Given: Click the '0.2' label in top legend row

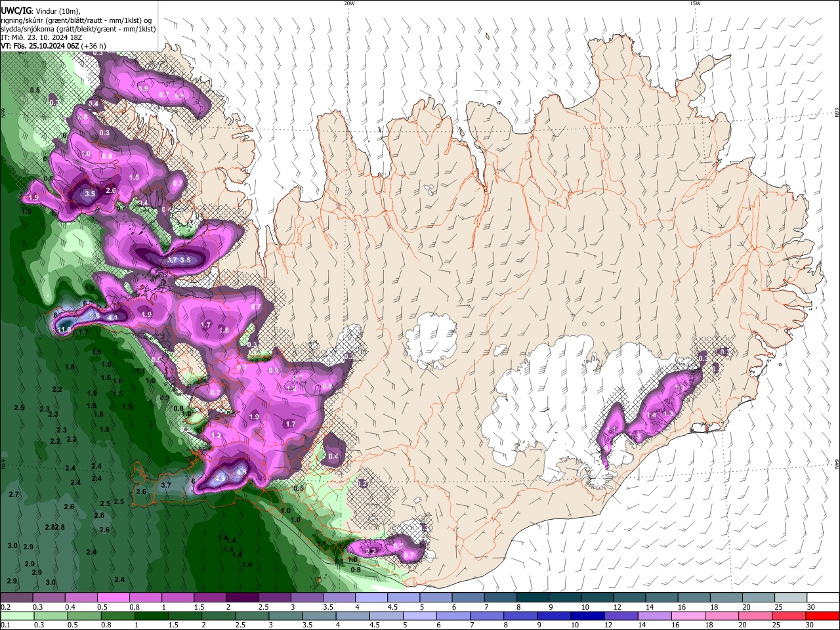Looking at the screenshot, I should 5,607.
